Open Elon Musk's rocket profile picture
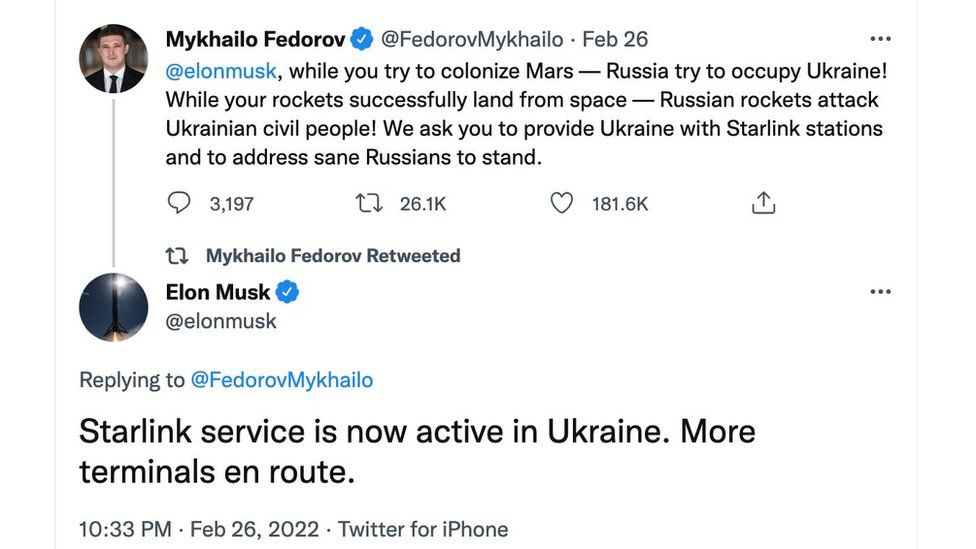Image resolution: width=976 pixels, height=549 pixels. click(113, 307)
